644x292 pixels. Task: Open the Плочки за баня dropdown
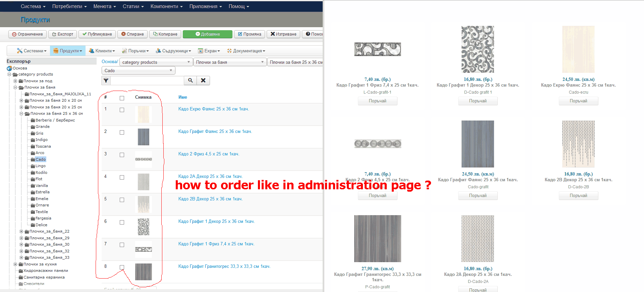coord(230,62)
